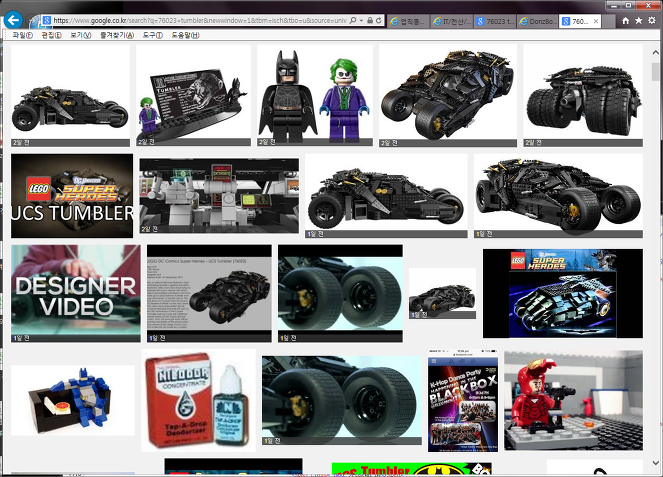Click the search magnifier icon in address bar
The width and height of the screenshot is (663, 477).
pyautogui.click(x=353, y=20)
